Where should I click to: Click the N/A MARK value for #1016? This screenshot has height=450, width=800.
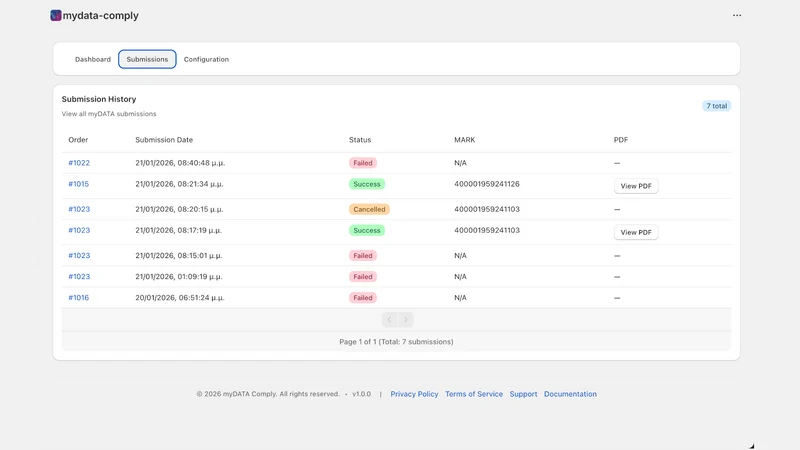(x=460, y=297)
